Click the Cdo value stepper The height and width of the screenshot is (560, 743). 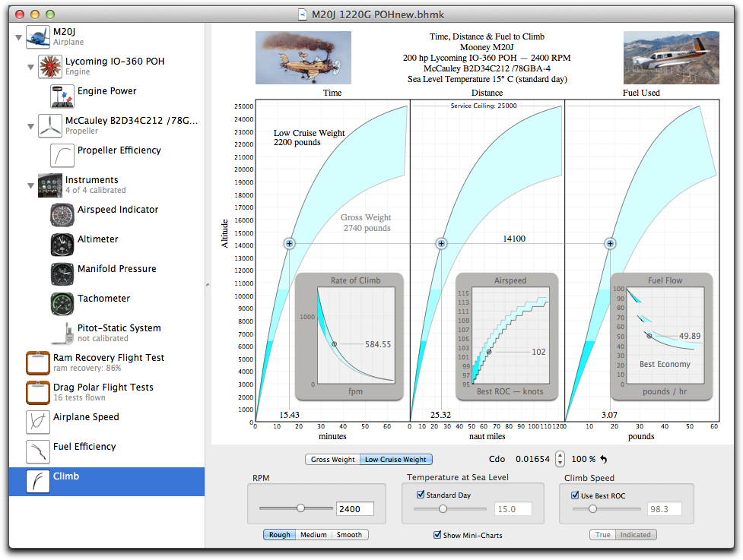[560, 459]
